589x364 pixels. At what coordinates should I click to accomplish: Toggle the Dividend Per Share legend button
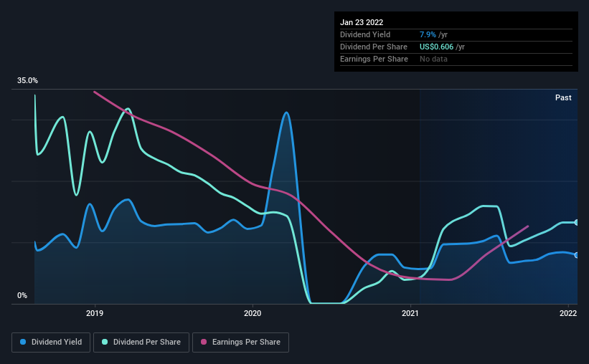coord(141,343)
